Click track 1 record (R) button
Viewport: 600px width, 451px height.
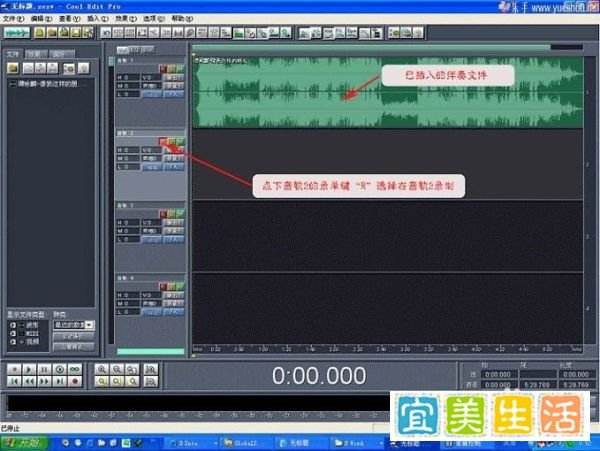[163, 69]
